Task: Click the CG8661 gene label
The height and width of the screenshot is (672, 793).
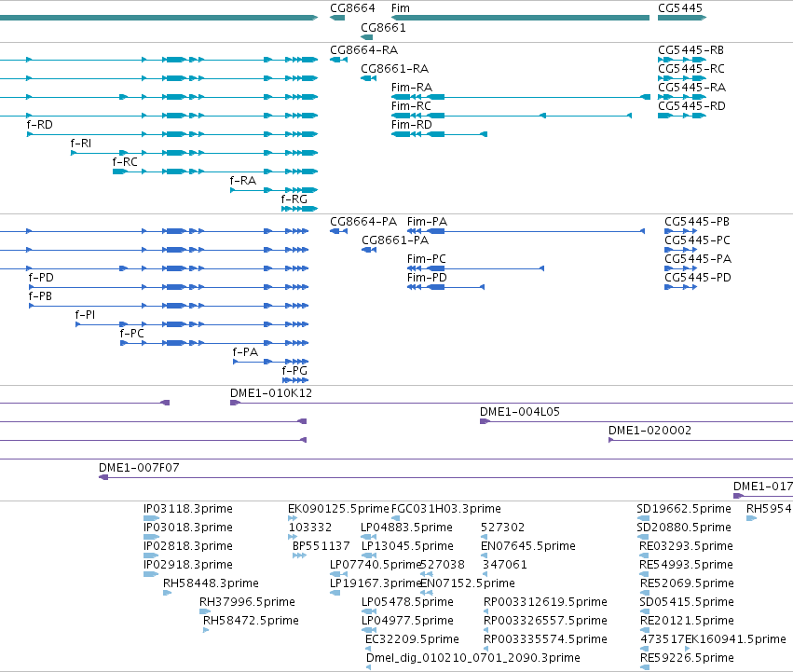Action: point(383,28)
